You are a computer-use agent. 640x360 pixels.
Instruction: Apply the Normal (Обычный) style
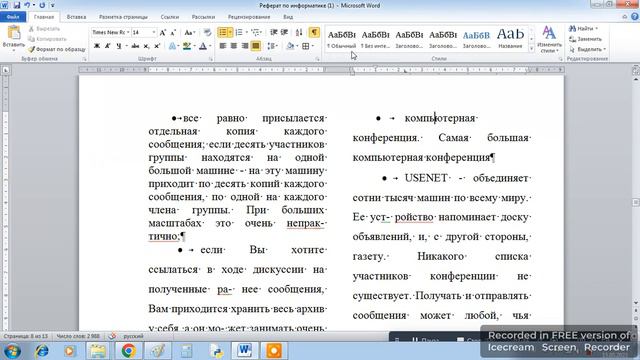pyautogui.click(x=342, y=39)
